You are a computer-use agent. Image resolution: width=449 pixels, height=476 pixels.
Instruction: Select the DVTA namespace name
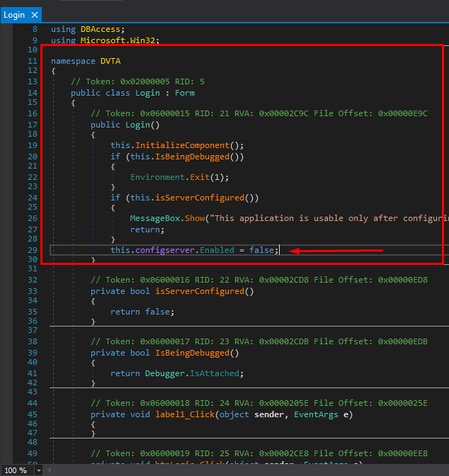[x=110, y=61]
